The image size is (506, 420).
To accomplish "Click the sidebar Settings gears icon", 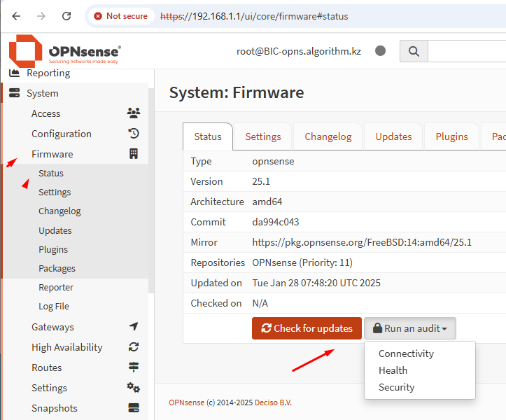I will pyautogui.click(x=133, y=387).
